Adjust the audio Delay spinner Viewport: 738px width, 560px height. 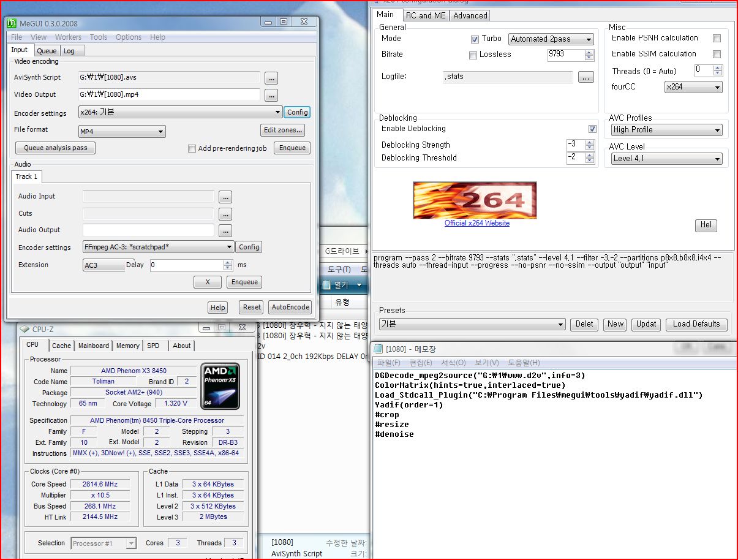pos(228,265)
